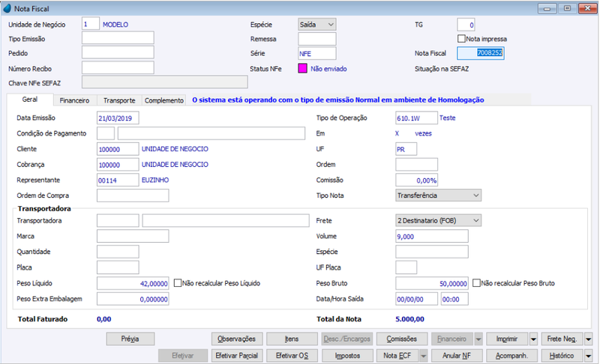Viewport: 600px width, 364px height.
Task: Click the Nota Fiscal window droplet icon
Action: coord(7,8)
